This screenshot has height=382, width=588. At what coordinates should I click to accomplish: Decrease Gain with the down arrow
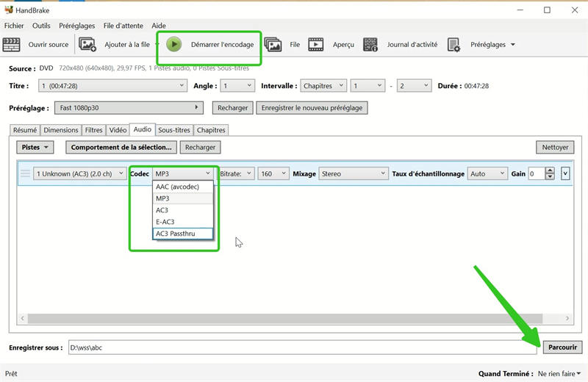click(x=550, y=177)
